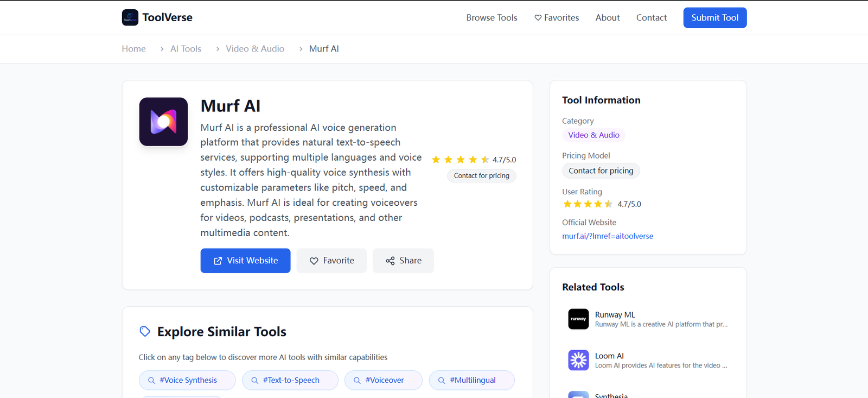Search the #Text-to-Speech tag
868x398 pixels.
tap(290, 381)
